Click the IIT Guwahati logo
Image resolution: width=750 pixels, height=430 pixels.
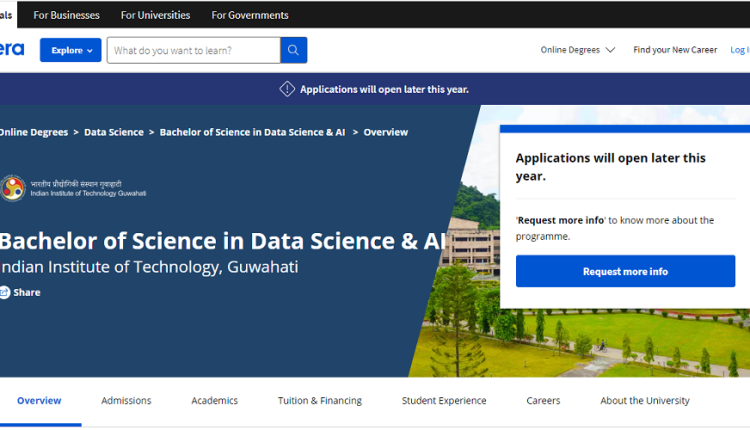coord(13,188)
